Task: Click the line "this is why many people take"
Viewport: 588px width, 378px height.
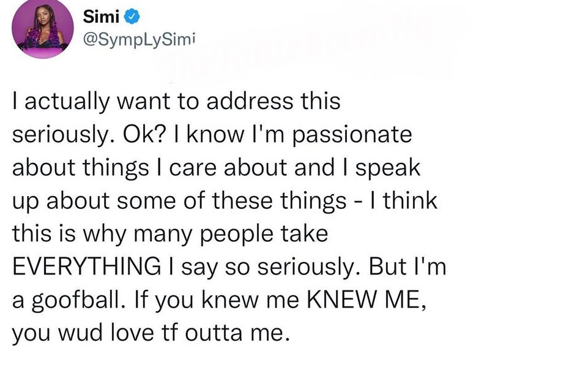Action: tap(171, 235)
